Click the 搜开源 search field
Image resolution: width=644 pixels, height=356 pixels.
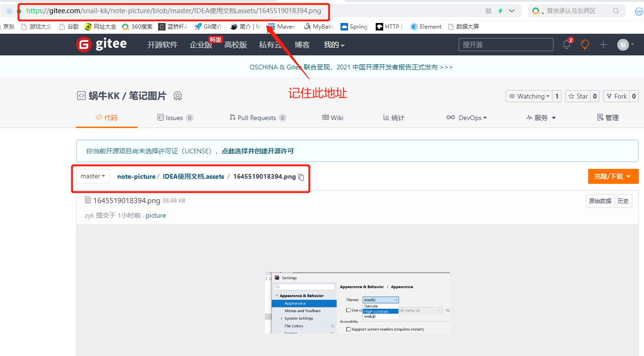506,45
